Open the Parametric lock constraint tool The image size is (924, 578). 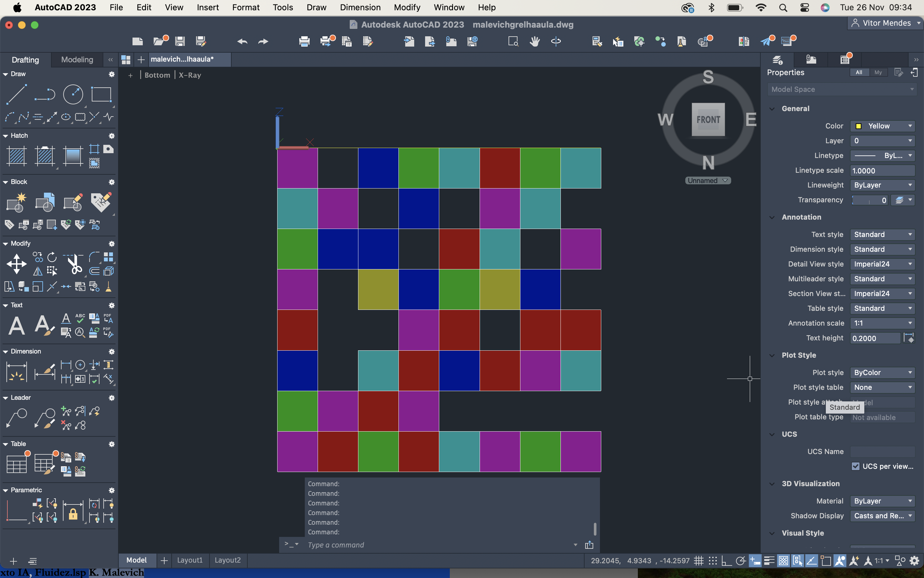73,512
